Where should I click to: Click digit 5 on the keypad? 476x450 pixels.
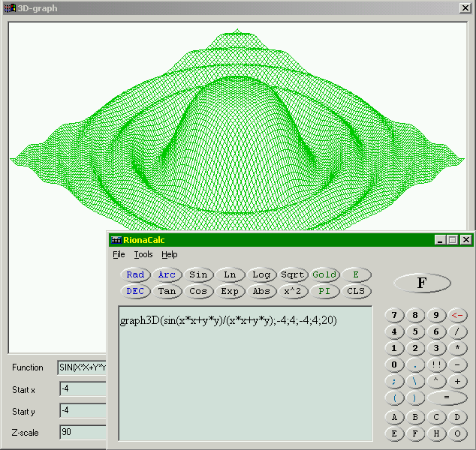point(415,331)
